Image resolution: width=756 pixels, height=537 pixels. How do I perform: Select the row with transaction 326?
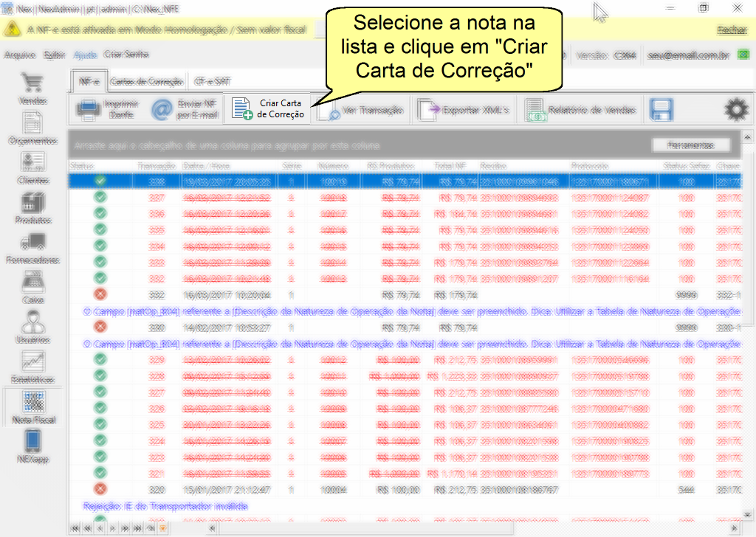point(405,409)
